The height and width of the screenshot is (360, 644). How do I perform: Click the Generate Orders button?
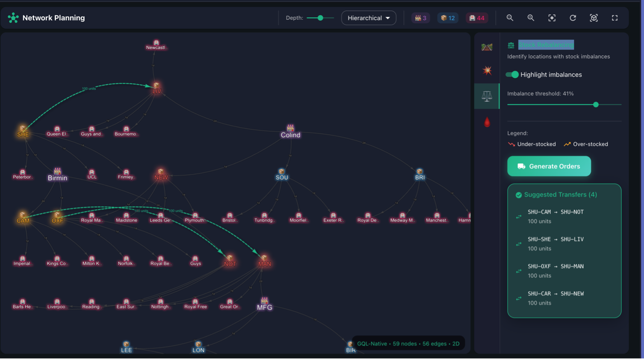549,166
